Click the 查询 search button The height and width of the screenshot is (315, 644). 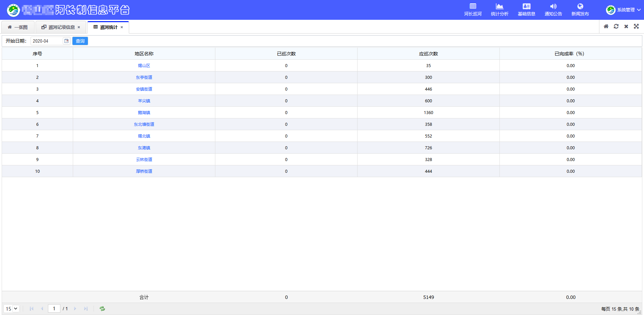[x=80, y=41]
